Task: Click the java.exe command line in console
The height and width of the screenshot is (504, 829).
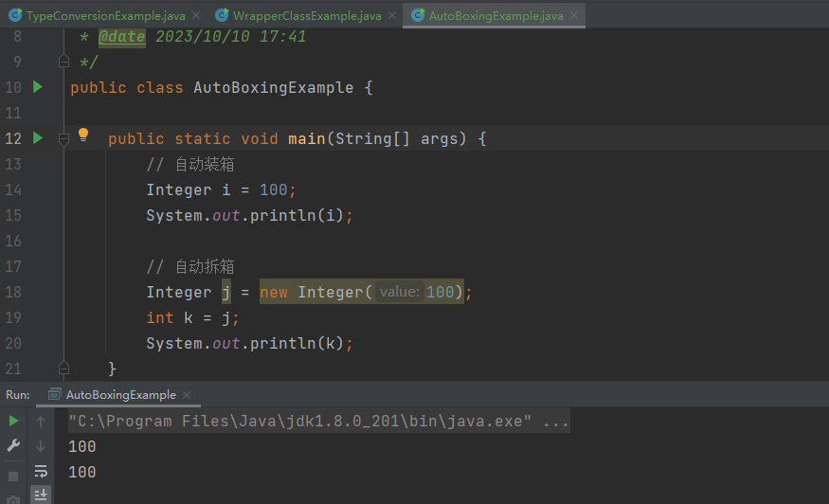Action: [318, 422]
